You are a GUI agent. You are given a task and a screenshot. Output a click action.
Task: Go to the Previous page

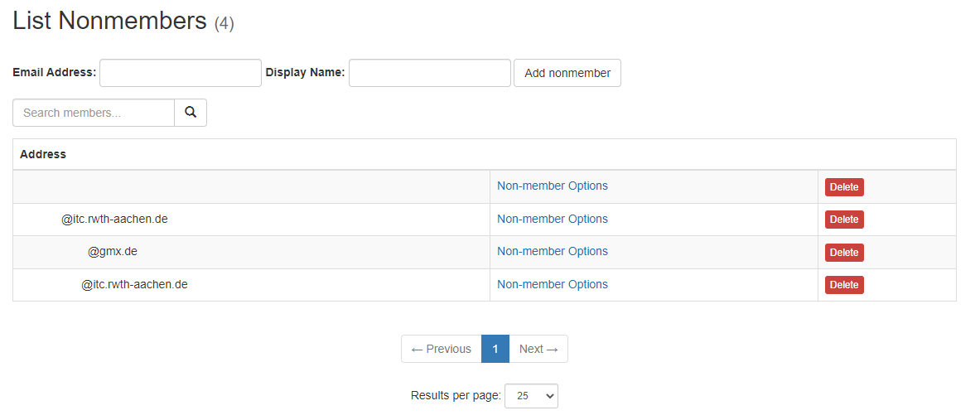[x=442, y=349]
